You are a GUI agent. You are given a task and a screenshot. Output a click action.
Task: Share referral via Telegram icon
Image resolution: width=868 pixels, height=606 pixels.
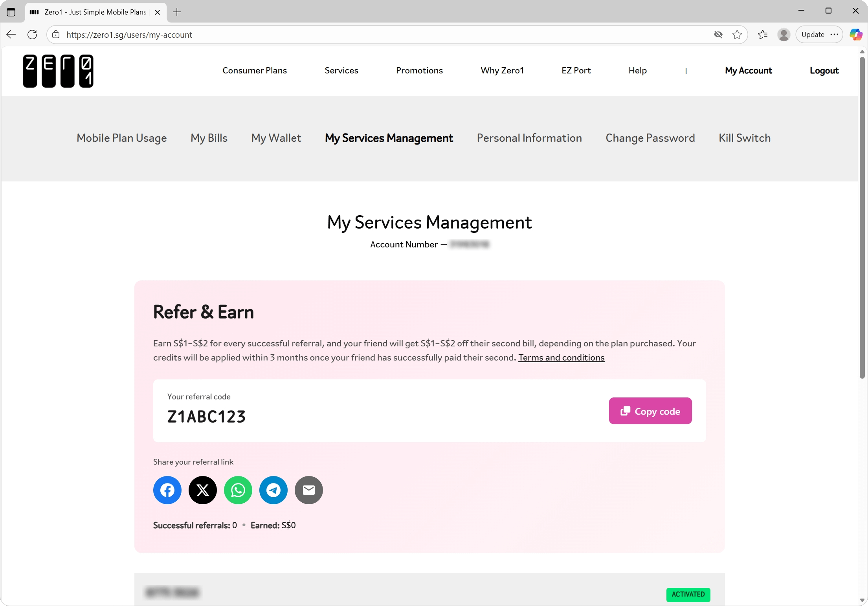click(x=273, y=490)
